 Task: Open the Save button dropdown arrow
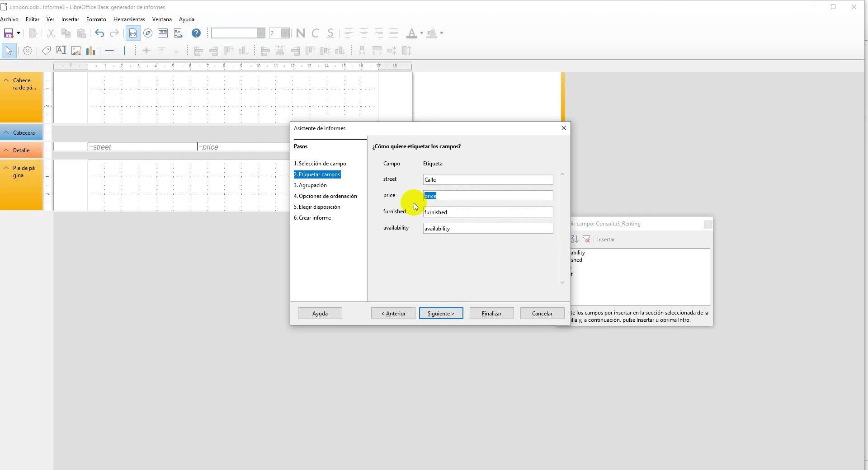click(x=19, y=33)
